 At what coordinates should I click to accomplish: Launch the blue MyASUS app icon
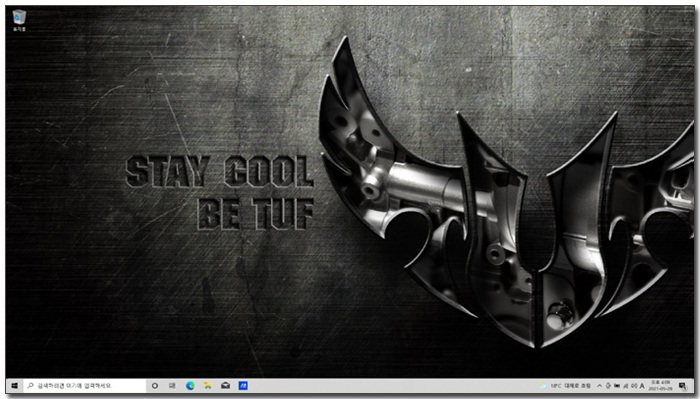click(x=243, y=386)
